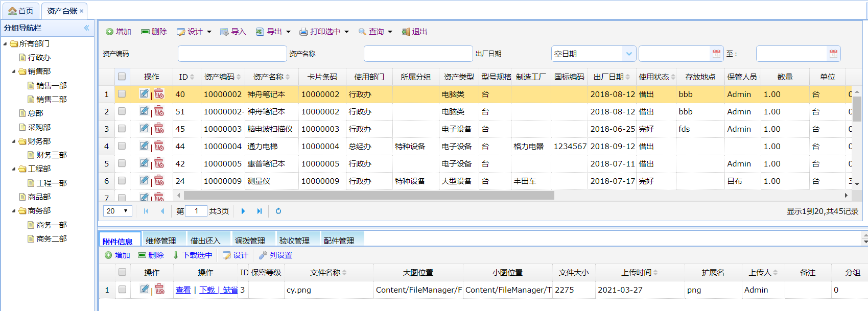Screen dimensions: 868x311
Task: Switch to the 维修管理 tab
Action: click(161, 241)
